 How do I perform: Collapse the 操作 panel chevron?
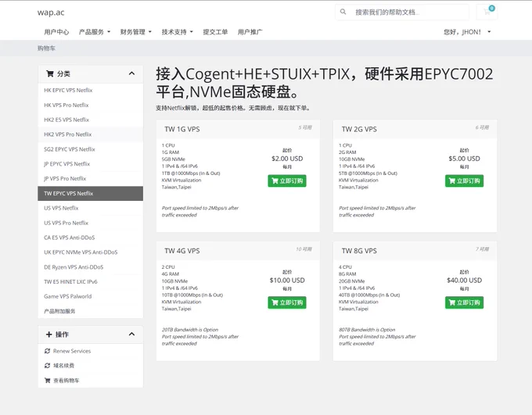(131, 335)
